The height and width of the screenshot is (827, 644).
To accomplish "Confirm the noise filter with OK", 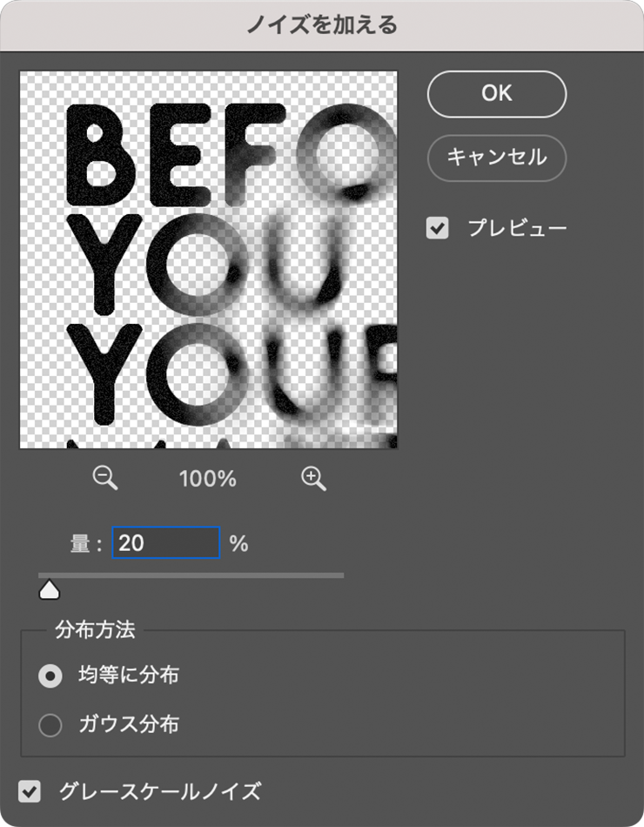I will [497, 94].
